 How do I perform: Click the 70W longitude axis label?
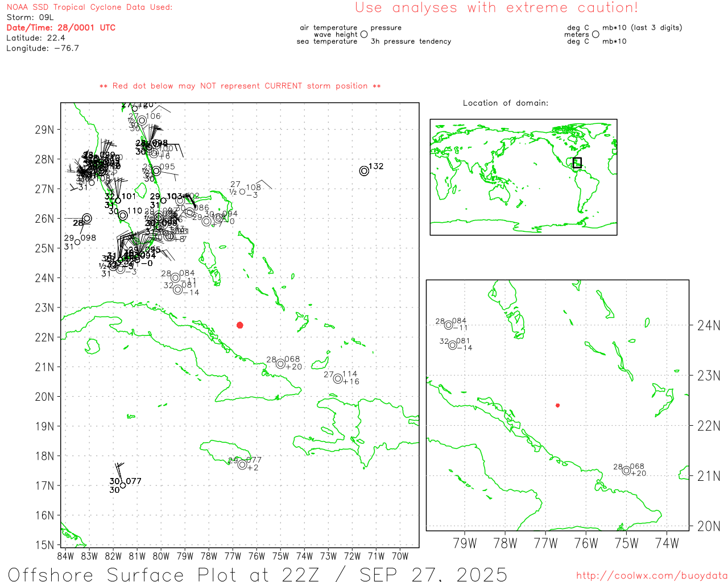coord(400,556)
